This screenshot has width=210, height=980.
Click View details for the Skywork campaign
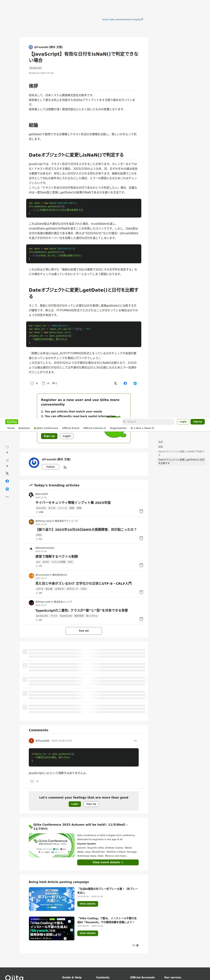coord(88,933)
